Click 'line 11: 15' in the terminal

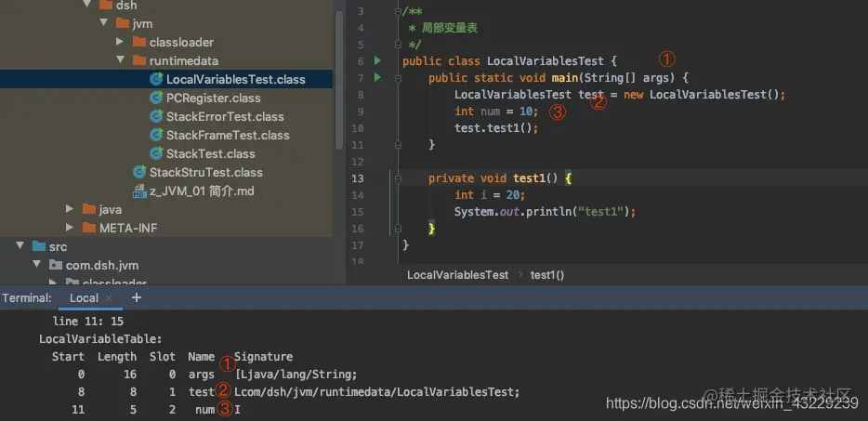point(87,322)
